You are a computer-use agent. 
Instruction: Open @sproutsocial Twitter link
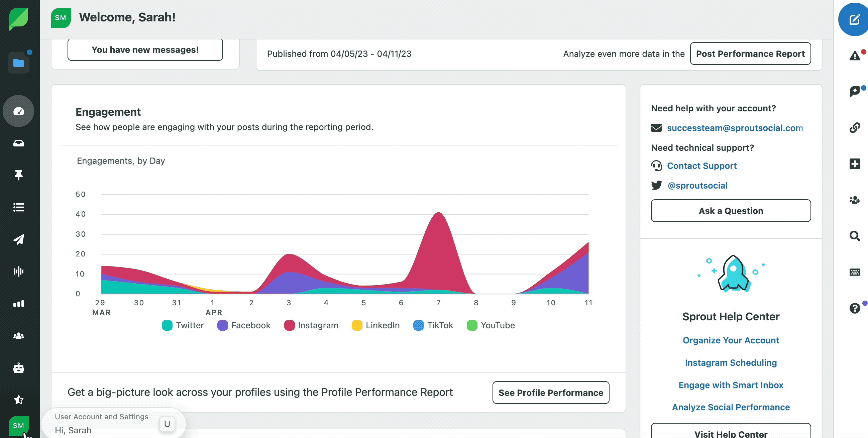[697, 185]
